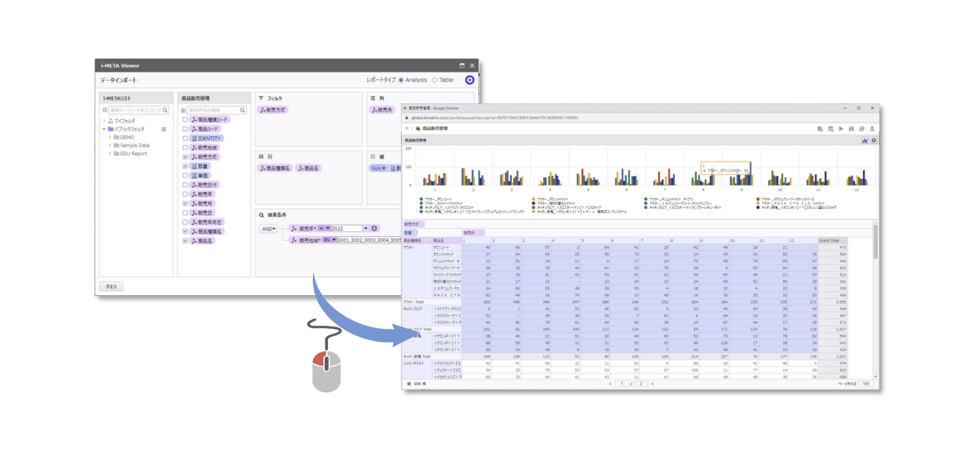Open the blue settings gear in i-META Viewer

pyautogui.click(x=469, y=80)
